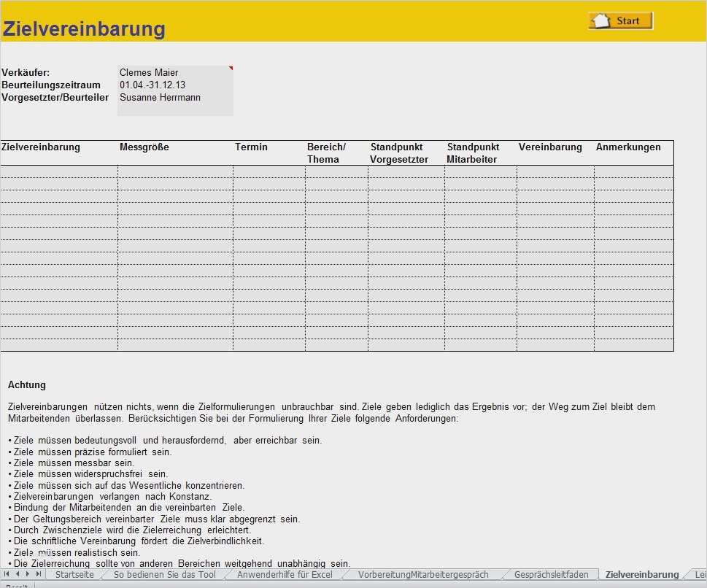Switch to 'So bedienen Sie das Tool' tab
The width and height of the screenshot is (707, 588).
coord(165,574)
